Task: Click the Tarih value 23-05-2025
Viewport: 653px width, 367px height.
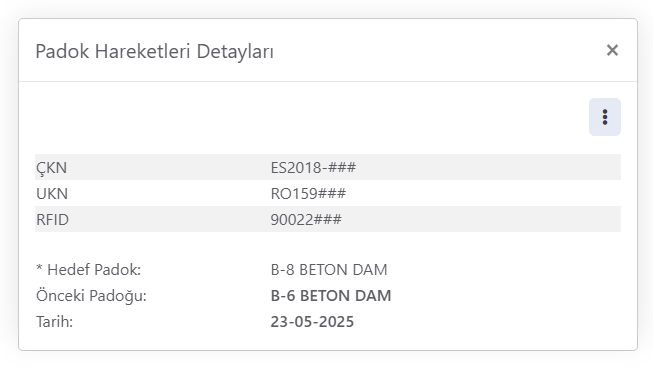Action: [x=312, y=322]
